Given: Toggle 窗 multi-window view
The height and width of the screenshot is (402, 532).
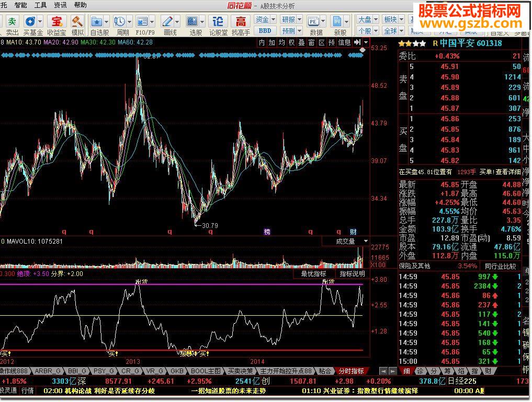Looking at the screenshot, I should 311,42.
